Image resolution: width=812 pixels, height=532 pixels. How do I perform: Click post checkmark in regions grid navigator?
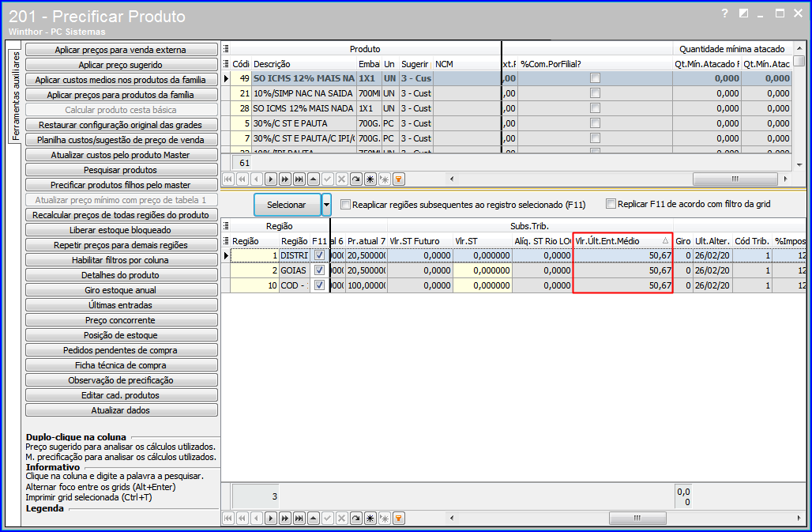point(327,518)
